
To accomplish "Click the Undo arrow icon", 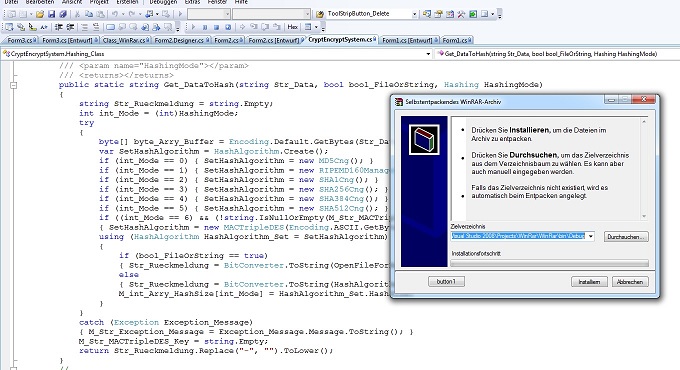I will tap(115, 14).
